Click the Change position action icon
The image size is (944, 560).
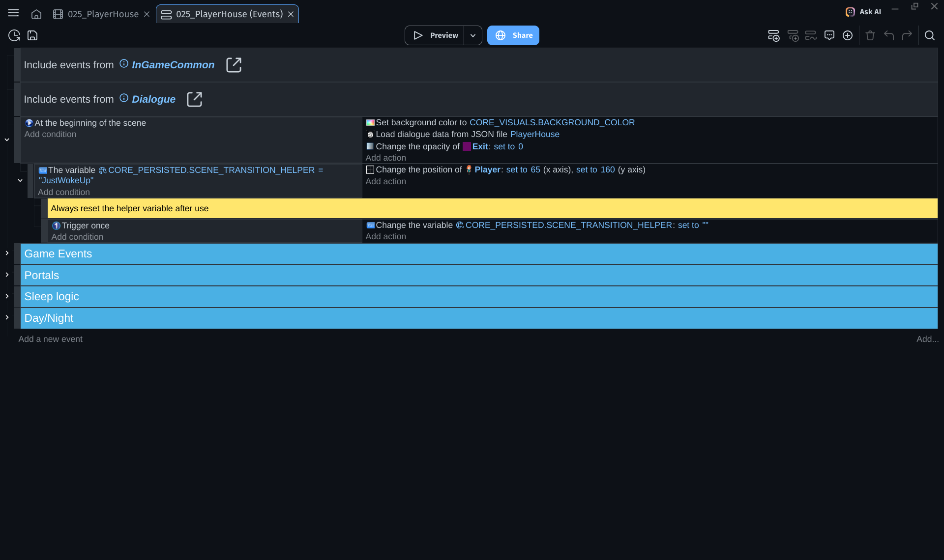tap(370, 169)
